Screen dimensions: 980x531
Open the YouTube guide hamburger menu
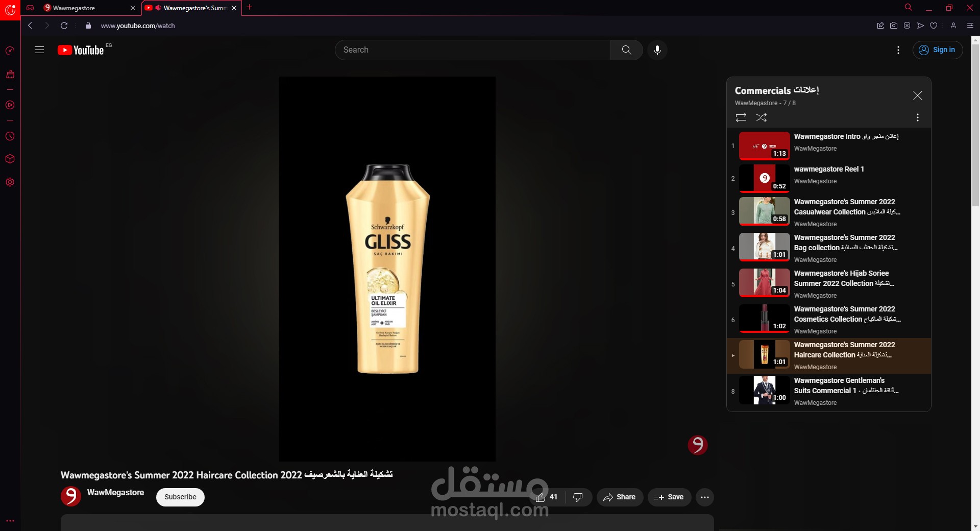point(39,50)
